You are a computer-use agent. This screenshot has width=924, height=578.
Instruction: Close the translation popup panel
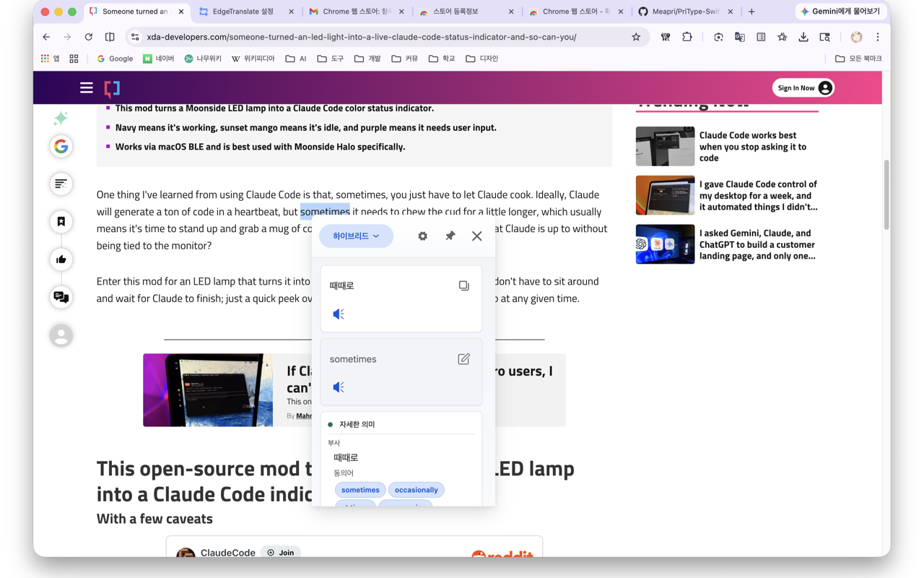[476, 236]
